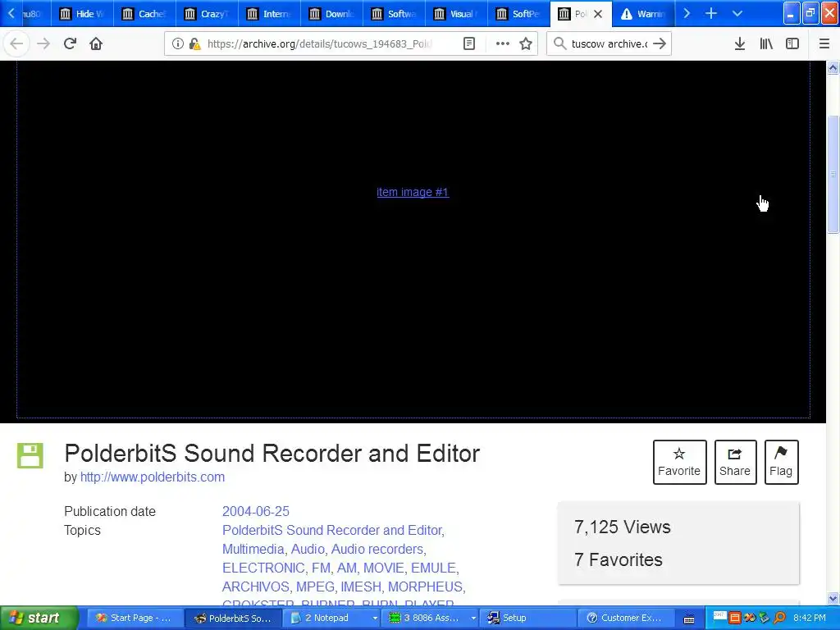Toggle reader view in the address bar
Image resolution: width=840 pixels, height=630 pixels.
click(468, 44)
